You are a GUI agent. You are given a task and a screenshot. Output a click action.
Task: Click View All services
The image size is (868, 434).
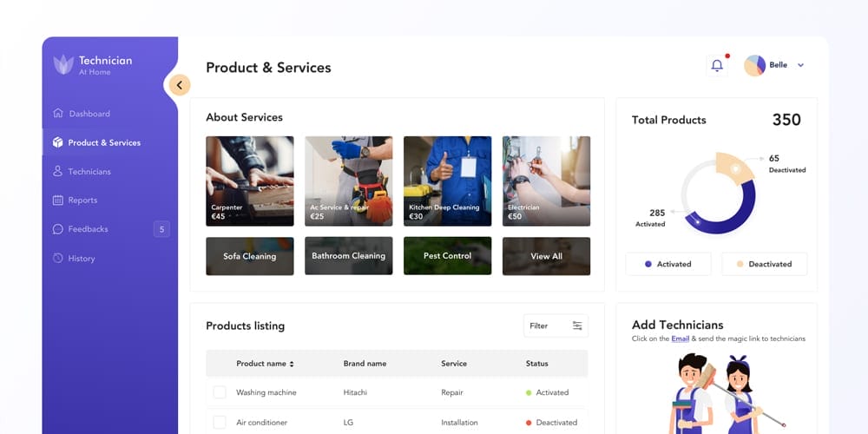pyautogui.click(x=546, y=256)
